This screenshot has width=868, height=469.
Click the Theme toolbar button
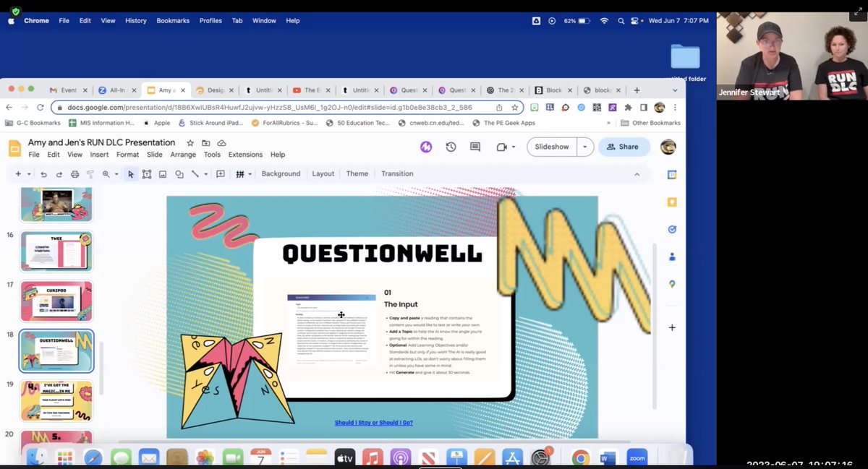click(357, 174)
